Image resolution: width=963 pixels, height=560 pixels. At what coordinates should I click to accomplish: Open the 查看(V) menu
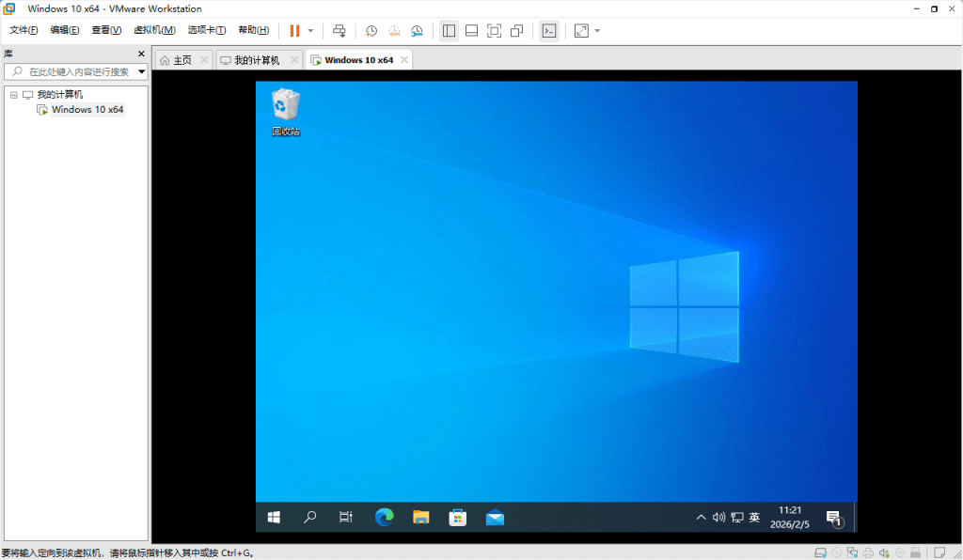point(106,30)
